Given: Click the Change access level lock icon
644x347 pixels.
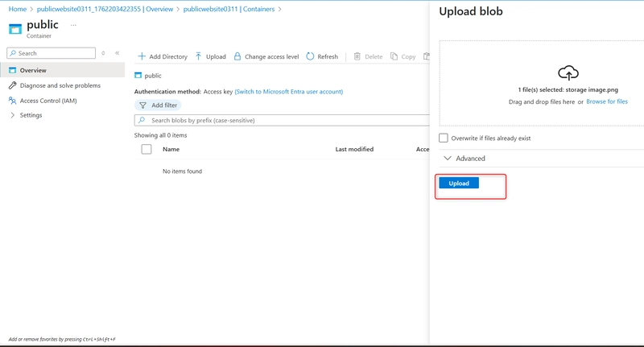Looking at the screenshot, I should point(237,57).
